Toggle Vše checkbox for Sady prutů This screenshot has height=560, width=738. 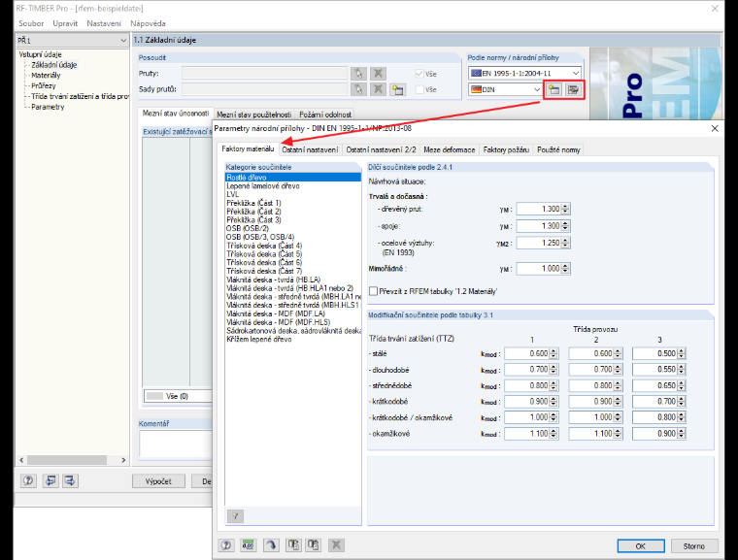419,89
